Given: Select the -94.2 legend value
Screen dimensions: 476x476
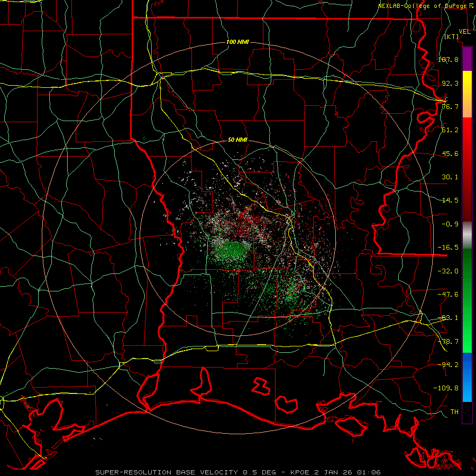Looking at the screenshot, I should coord(448,364).
